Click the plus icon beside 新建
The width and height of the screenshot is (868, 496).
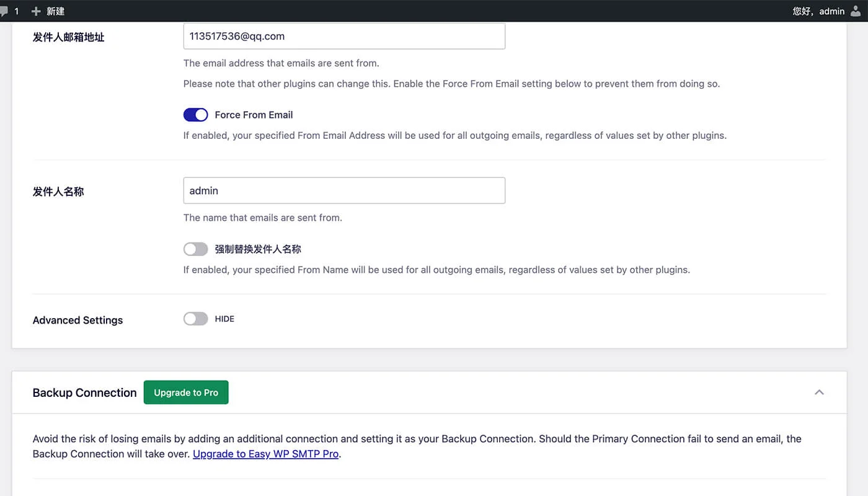coord(36,11)
